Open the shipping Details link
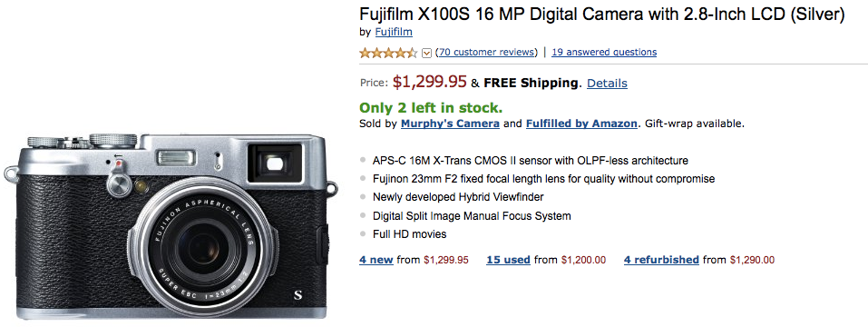The image size is (868, 327). pos(607,84)
